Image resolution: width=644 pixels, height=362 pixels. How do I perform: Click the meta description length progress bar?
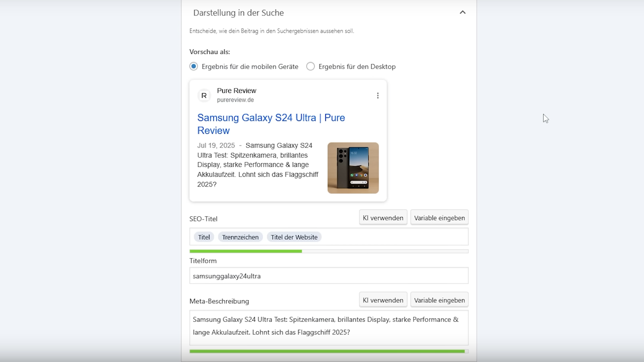[x=329, y=351]
